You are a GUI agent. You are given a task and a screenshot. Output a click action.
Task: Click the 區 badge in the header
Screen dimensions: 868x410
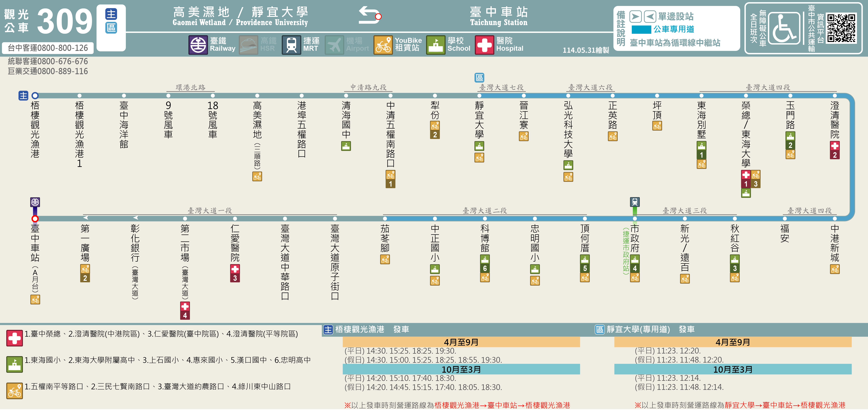pos(111,28)
